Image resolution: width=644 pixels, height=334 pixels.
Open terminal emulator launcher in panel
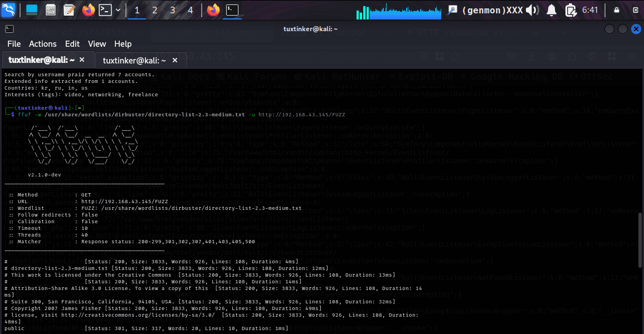pos(105,9)
